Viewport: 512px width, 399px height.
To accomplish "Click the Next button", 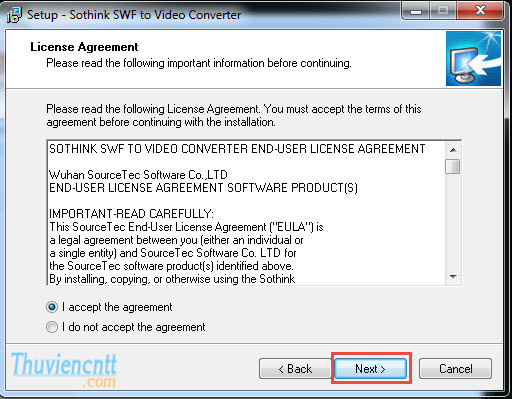I will (370, 369).
